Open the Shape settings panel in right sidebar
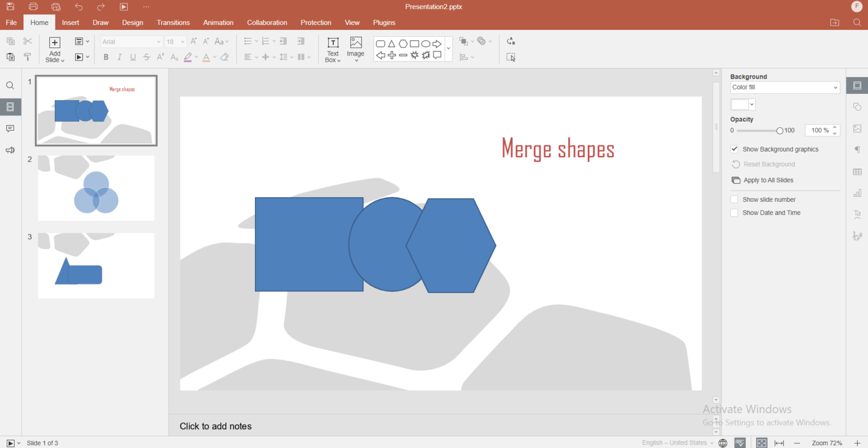 [857, 106]
